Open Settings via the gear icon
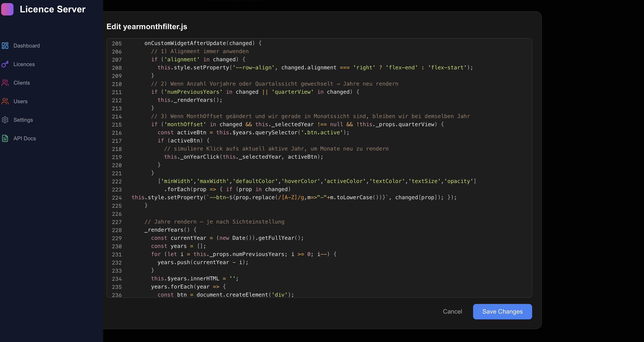The image size is (644, 342). click(x=5, y=120)
